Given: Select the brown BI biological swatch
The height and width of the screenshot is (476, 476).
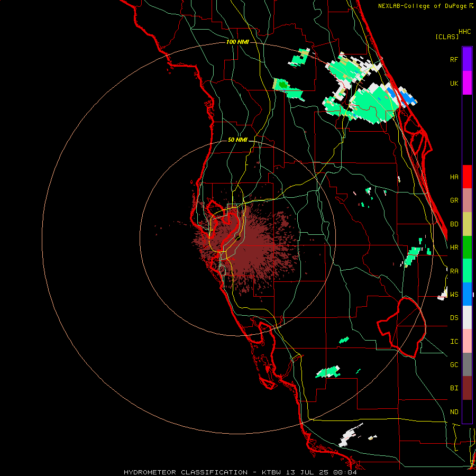Looking at the screenshot, I should [x=467, y=388].
